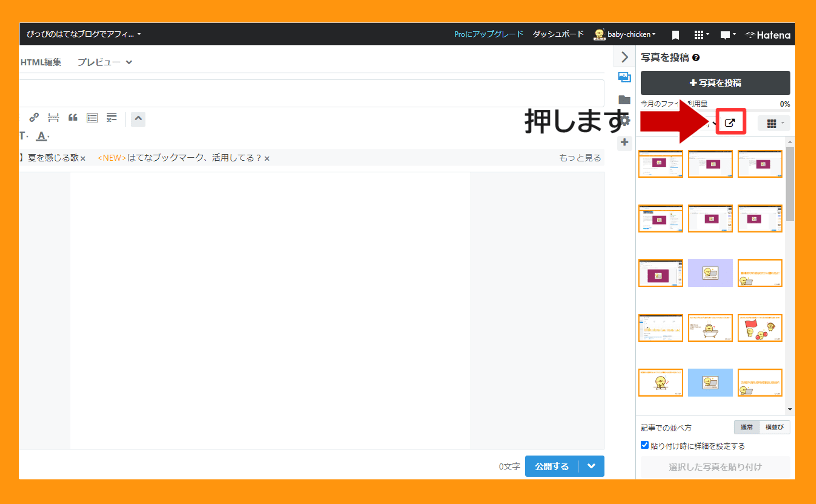
Task: Click the 選択した写真を貼り付け button
Action: (x=715, y=467)
